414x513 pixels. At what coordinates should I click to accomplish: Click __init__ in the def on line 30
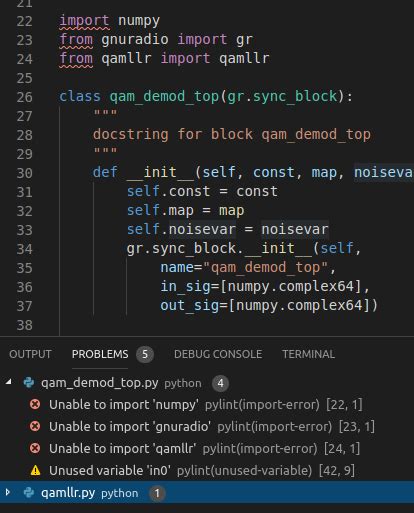(x=160, y=173)
